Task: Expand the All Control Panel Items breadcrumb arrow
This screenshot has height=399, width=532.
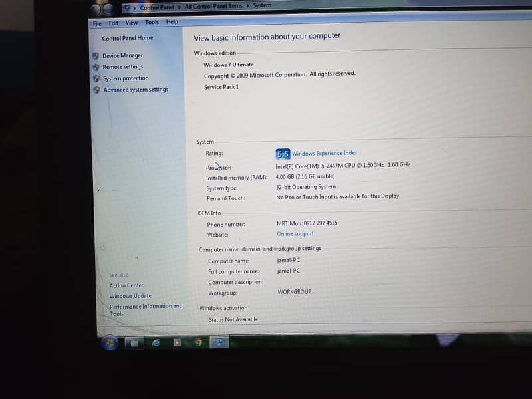Action: [x=247, y=6]
